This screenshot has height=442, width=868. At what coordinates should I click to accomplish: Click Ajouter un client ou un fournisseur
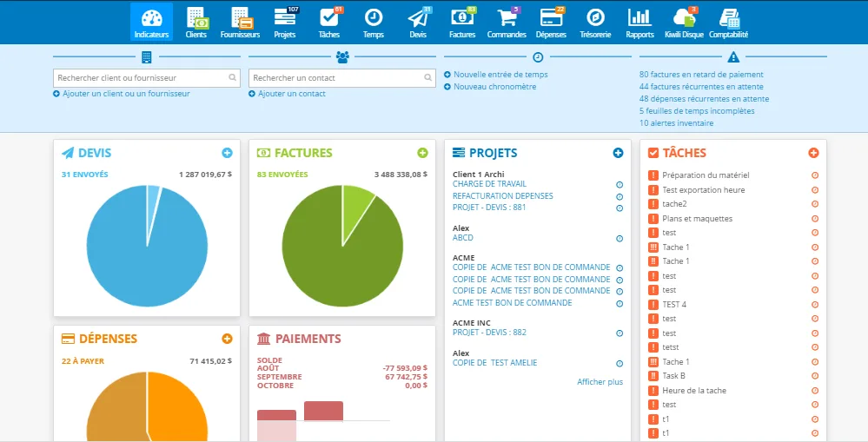click(126, 94)
